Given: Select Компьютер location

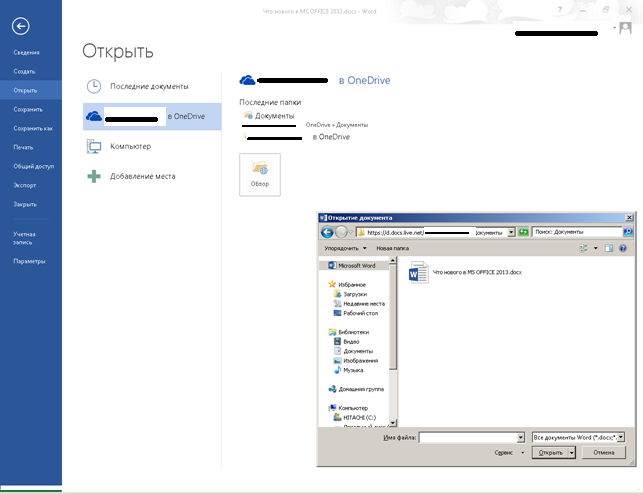Looking at the screenshot, I should [x=152, y=146].
